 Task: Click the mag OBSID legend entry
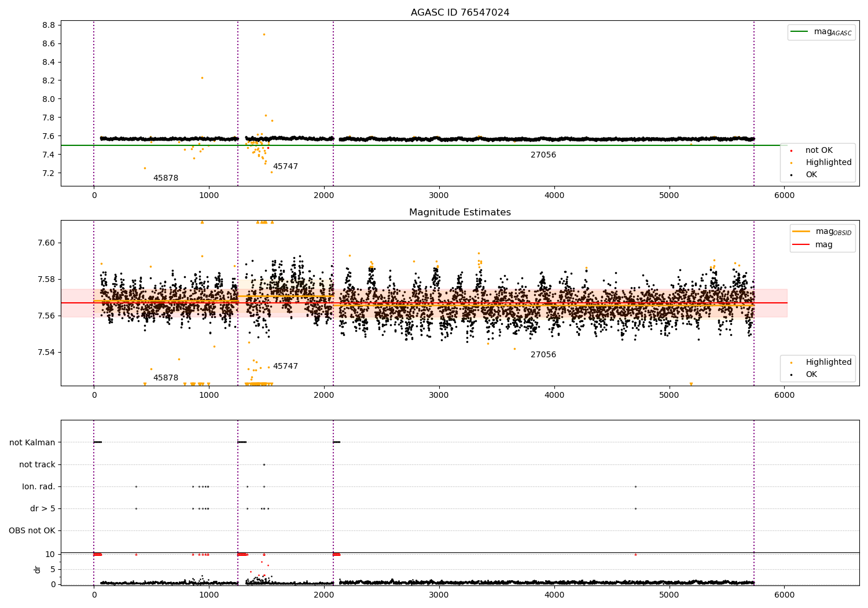(822, 232)
